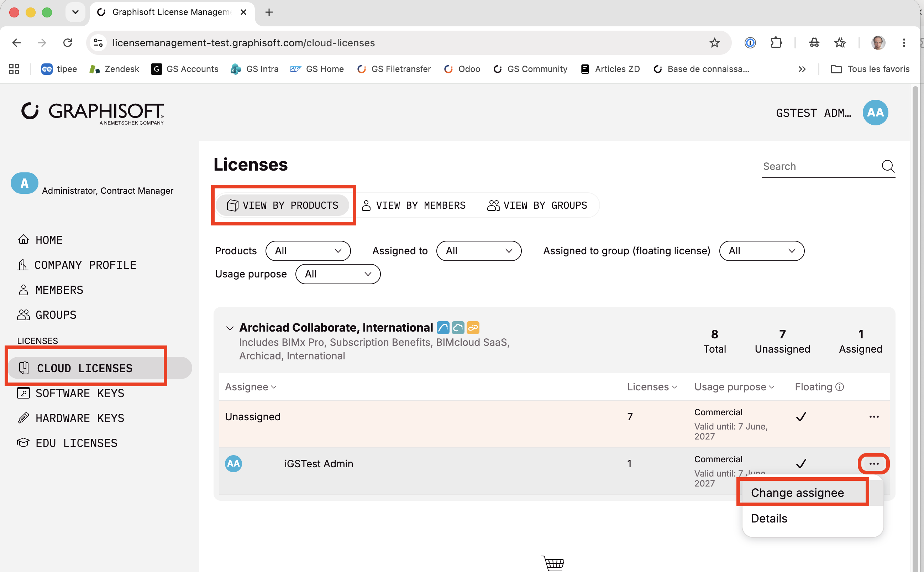Switch to View by Members tab
Screen dimensions: 924x572
pos(414,206)
